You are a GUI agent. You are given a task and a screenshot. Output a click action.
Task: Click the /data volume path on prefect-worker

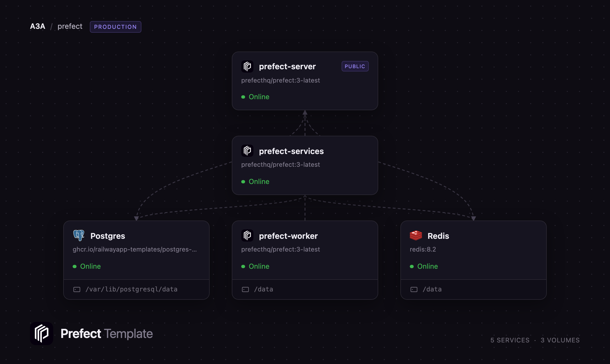264,289
